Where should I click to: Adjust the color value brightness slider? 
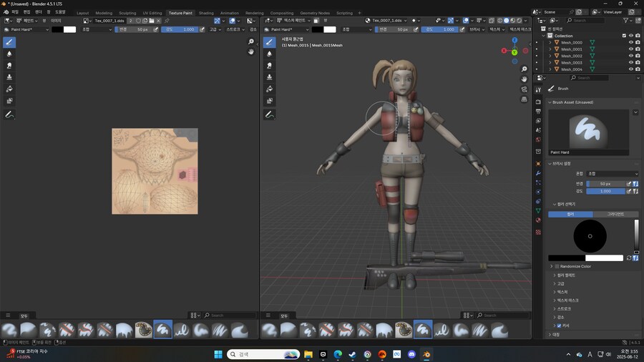pyautogui.click(x=636, y=236)
